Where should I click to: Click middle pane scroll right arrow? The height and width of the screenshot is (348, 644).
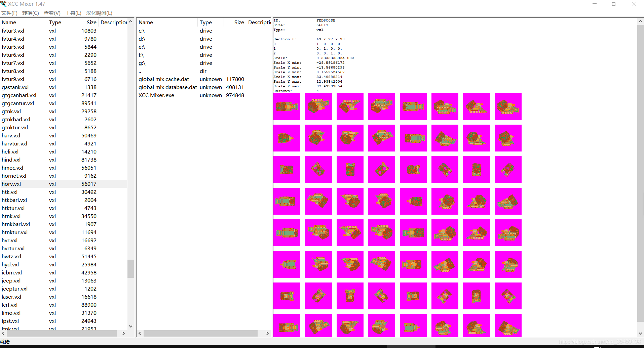click(267, 333)
